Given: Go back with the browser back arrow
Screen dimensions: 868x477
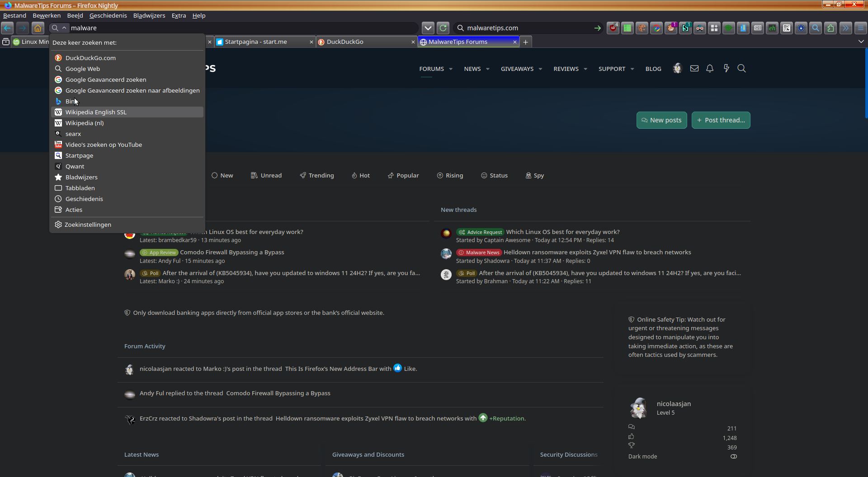Looking at the screenshot, I should tap(7, 28).
